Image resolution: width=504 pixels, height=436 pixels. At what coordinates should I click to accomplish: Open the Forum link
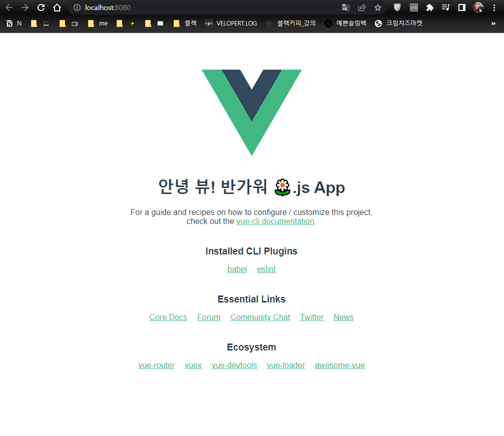(x=209, y=317)
